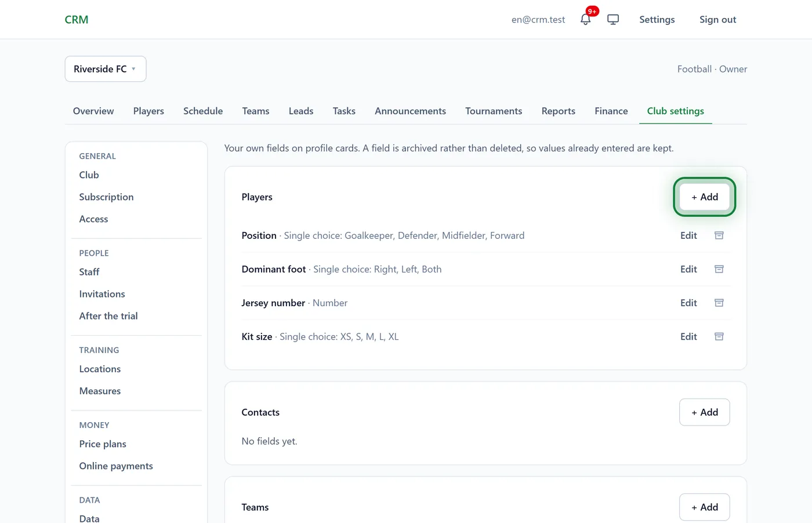Switch to the Players tab

coord(148,111)
